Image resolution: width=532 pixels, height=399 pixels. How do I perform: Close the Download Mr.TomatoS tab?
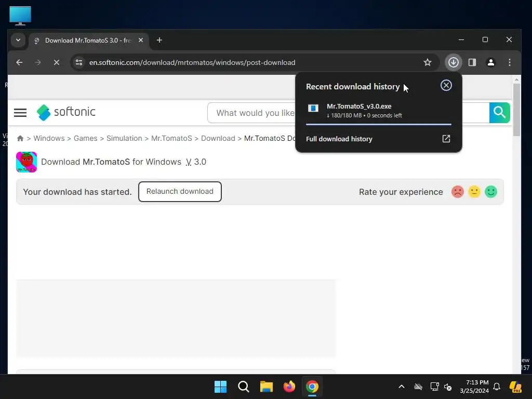pyautogui.click(x=141, y=40)
